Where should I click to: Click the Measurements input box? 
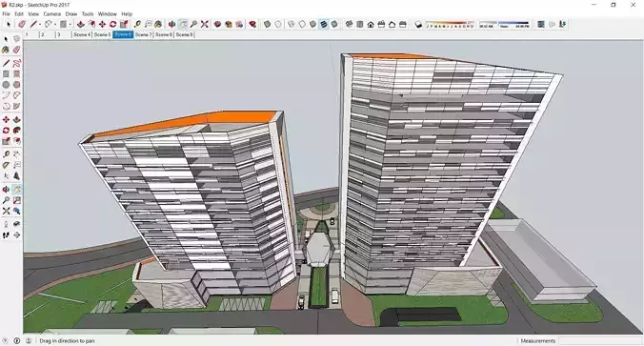(x=600, y=340)
